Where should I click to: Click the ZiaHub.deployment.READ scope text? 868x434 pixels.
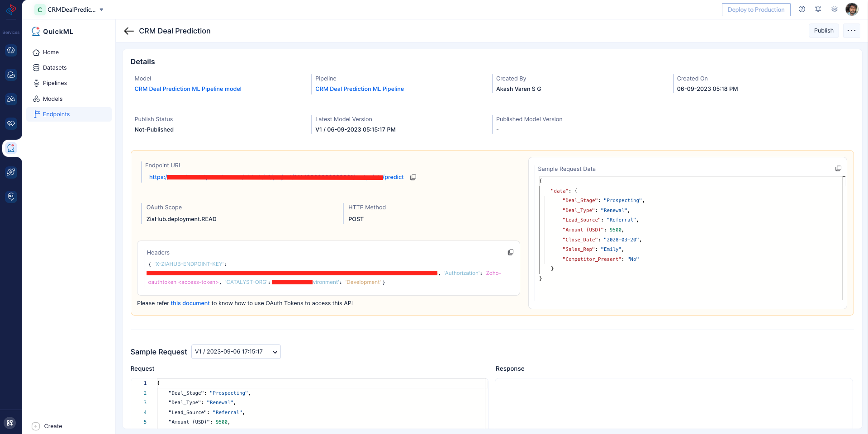pyautogui.click(x=181, y=219)
